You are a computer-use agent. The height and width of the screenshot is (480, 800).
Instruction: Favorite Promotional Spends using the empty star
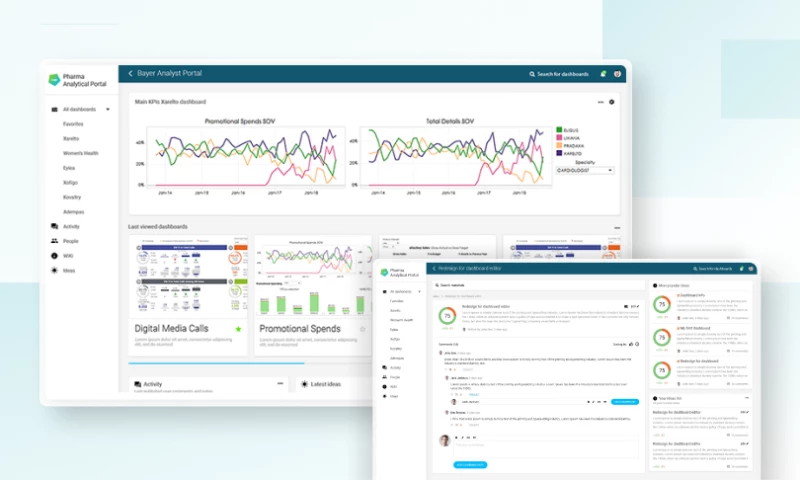pos(362,329)
